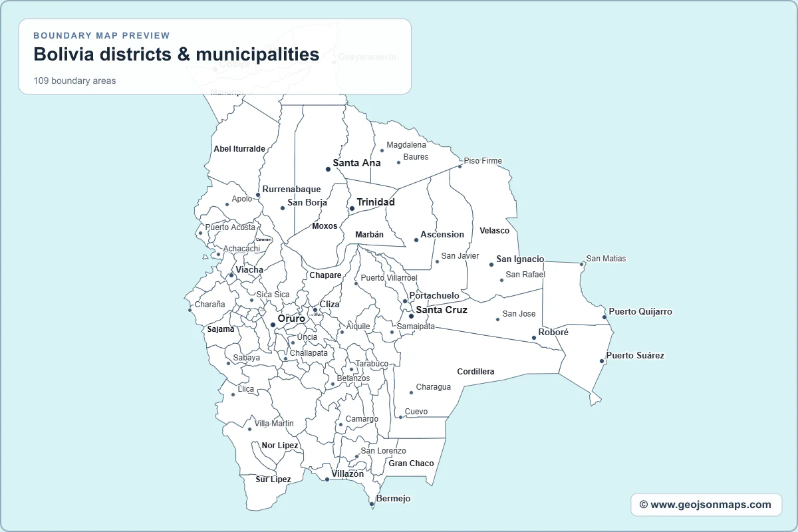798x532 pixels.
Task: Select the Cliza label
Action: [x=330, y=305]
